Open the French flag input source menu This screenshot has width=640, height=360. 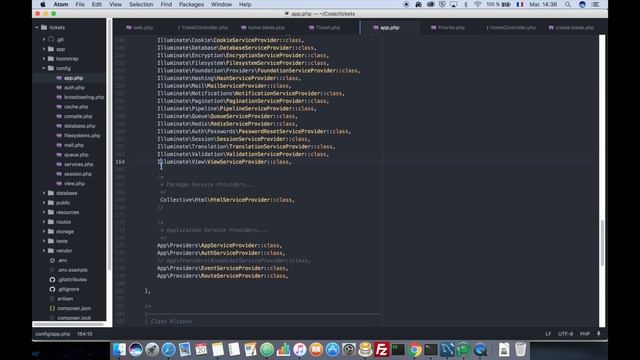pos(520,4)
